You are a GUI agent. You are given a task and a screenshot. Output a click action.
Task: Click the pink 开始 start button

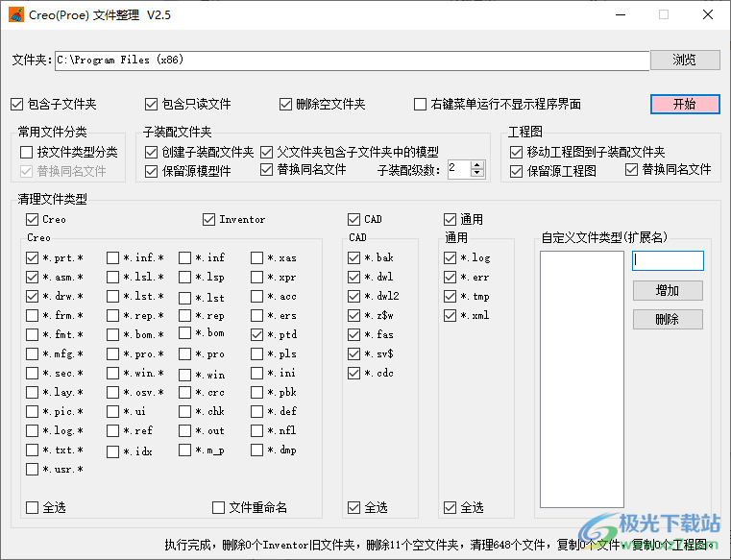(685, 104)
